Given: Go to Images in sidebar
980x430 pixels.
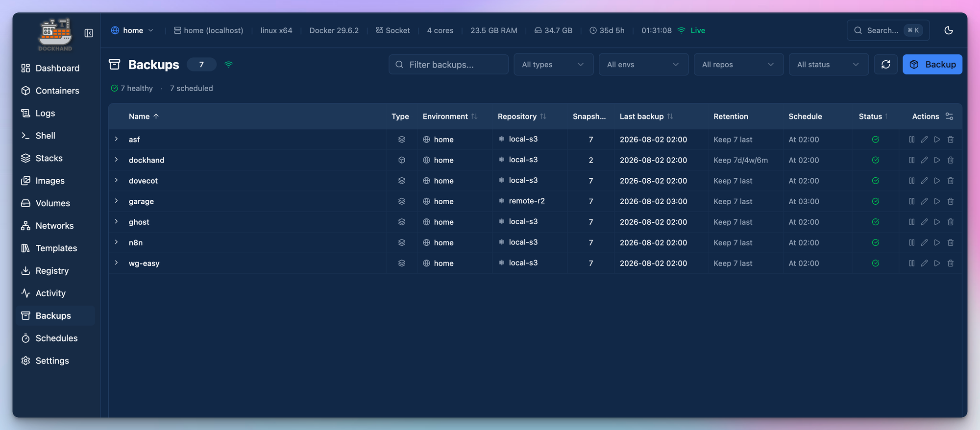Looking at the screenshot, I should [56, 181].
